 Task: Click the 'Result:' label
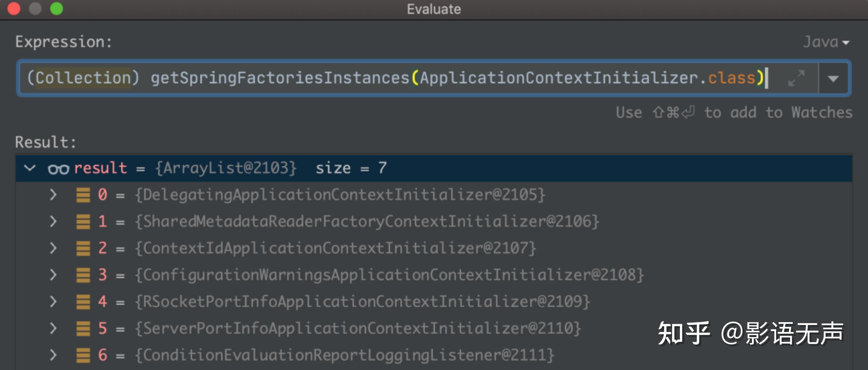45,142
